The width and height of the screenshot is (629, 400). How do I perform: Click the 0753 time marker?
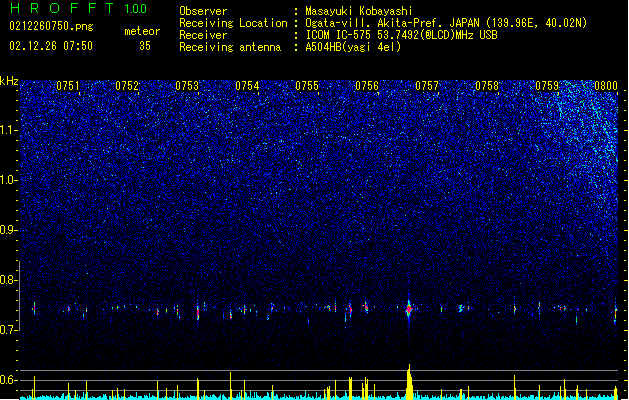(x=187, y=86)
